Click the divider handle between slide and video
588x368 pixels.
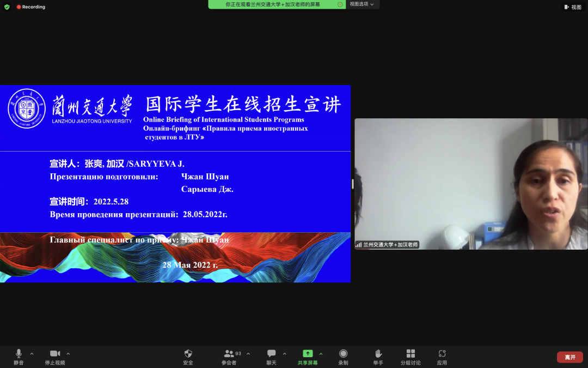tap(352, 184)
